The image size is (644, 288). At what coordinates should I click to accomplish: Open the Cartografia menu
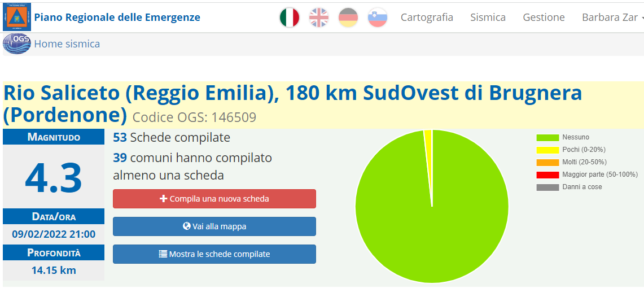(427, 18)
